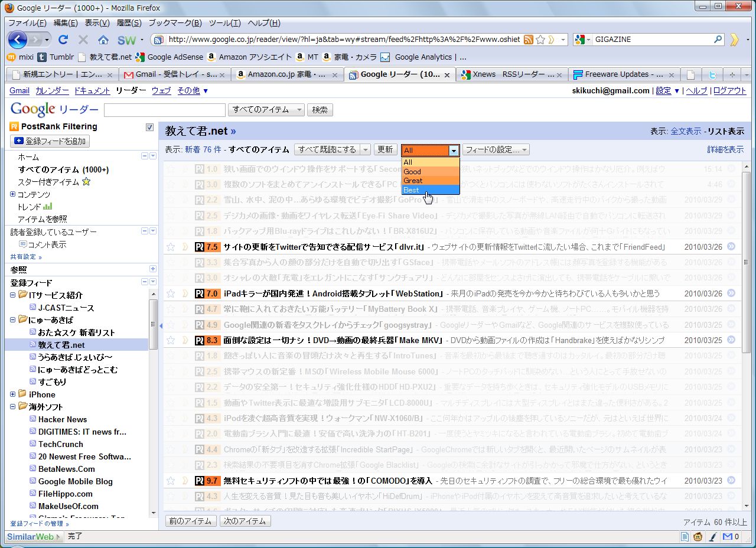This screenshot has height=548, width=756.
Task: Click the ログアウト link
Action: [729, 91]
